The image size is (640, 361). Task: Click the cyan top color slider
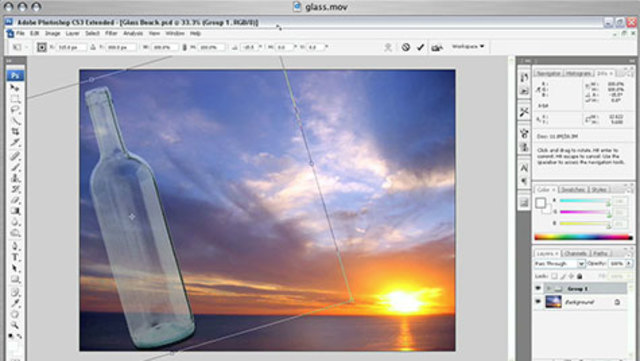pos(585,201)
